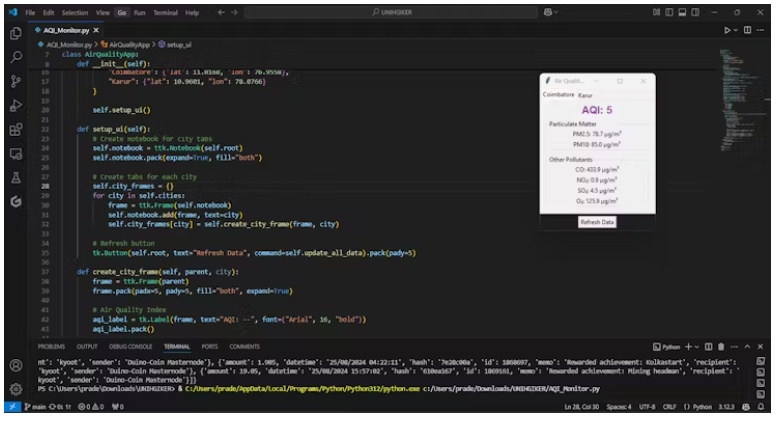Open the Explorer view in activity bar
The height and width of the screenshot is (422, 777).
click(x=15, y=32)
